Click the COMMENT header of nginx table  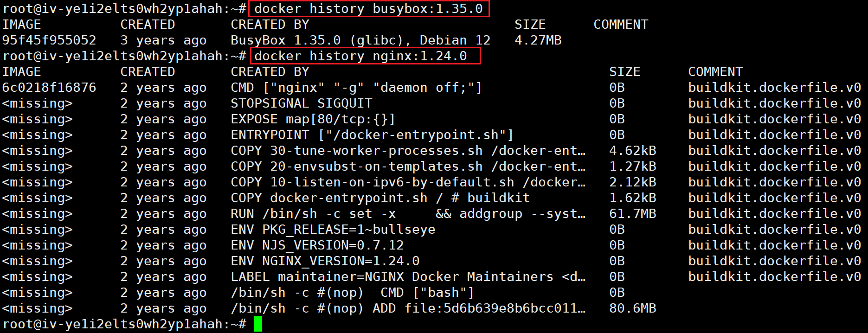tap(715, 72)
